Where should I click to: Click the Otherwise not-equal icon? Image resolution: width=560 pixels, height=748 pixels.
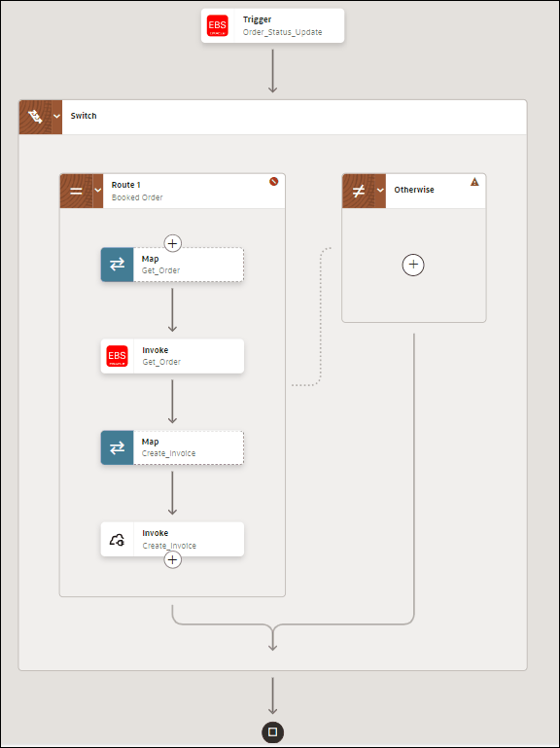tap(358, 191)
